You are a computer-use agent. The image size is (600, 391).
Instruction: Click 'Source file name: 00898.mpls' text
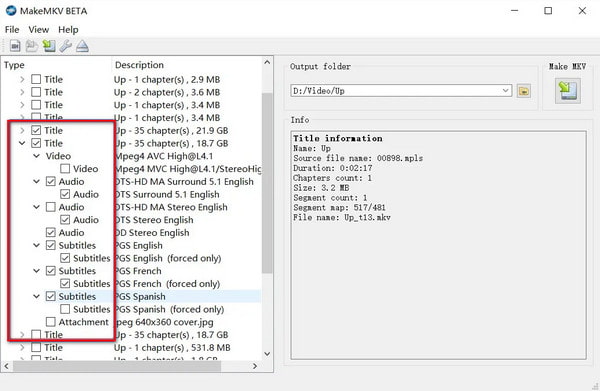pos(358,158)
